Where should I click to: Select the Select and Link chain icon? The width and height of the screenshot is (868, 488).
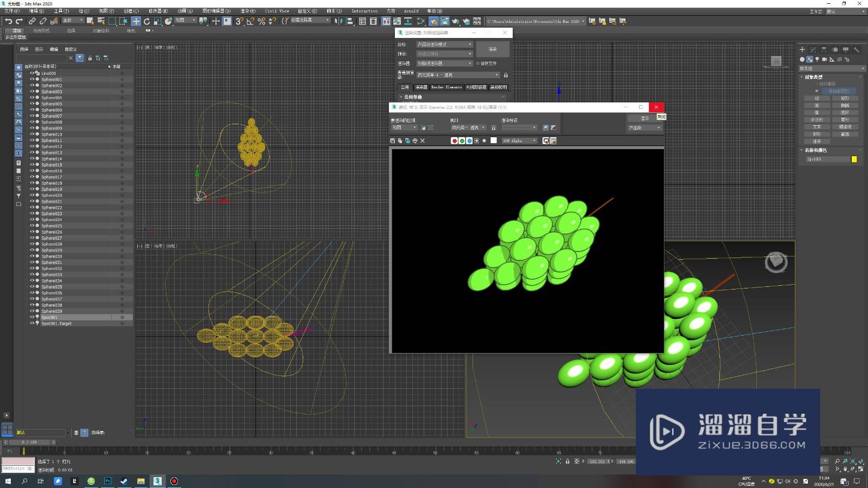(32, 21)
